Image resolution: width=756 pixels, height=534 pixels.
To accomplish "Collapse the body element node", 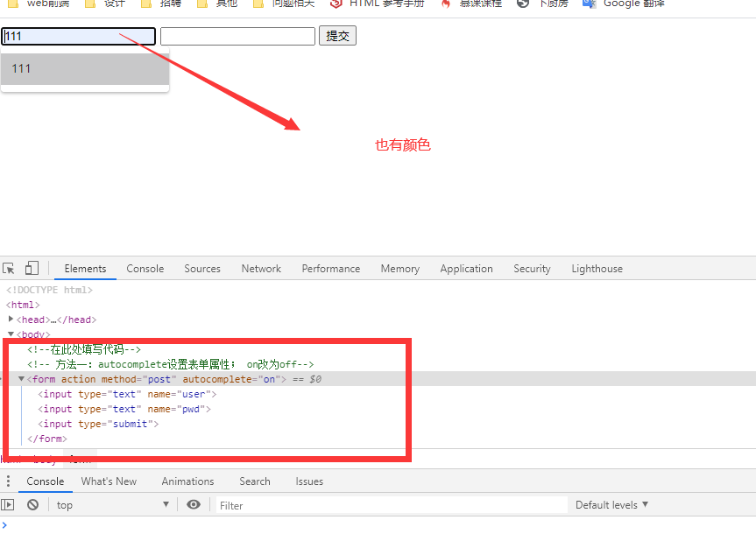I will click(x=11, y=334).
